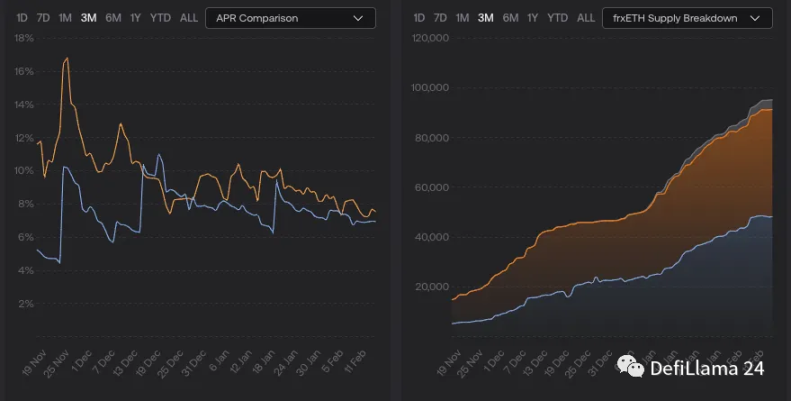Set APR Comparison chart to 6M range

113,18
